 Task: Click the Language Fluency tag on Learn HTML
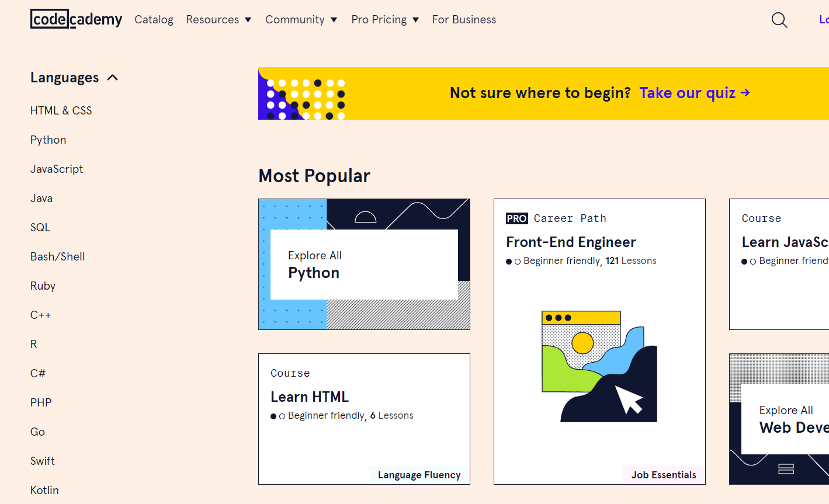pos(419,475)
